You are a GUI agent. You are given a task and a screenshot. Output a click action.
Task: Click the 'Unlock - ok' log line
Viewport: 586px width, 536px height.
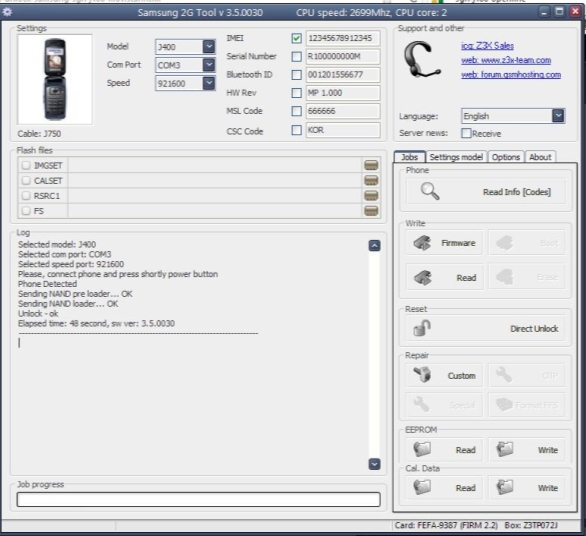click(x=38, y=314)
